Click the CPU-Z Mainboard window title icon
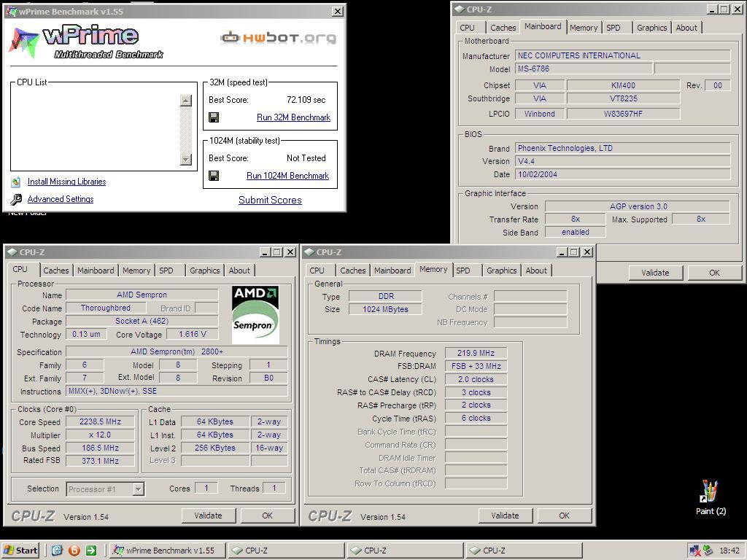 (459, 9)
